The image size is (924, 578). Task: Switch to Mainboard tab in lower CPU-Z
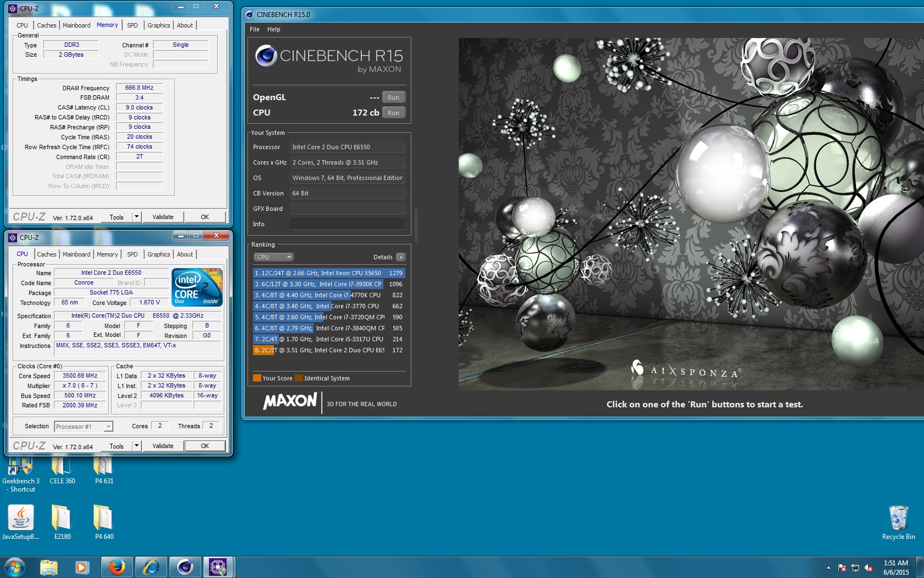[x=76, y=254]
